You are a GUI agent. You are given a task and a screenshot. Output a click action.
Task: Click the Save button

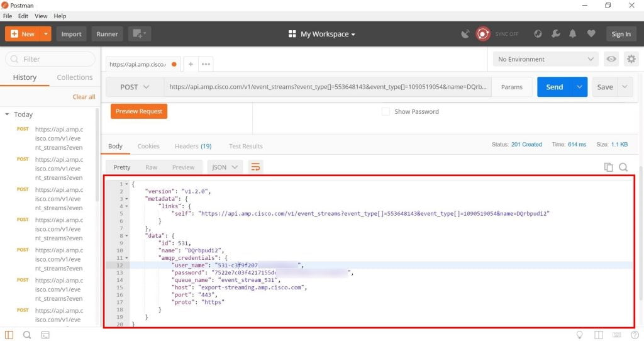(x=605, y=87)
